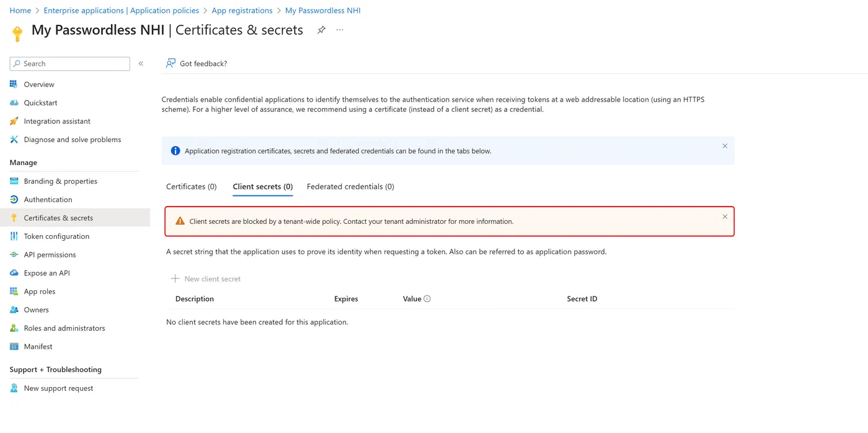Go to Expose an API
Screen dimensions: 868x433
[46, 273]
